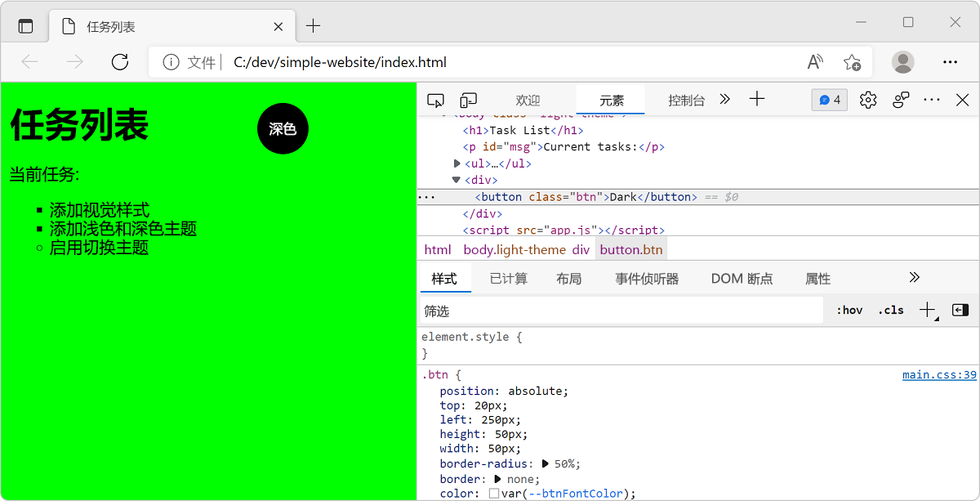This screenshot has width=980, height=501.
Task: Open the read aloud icon
Action: tap(815, 62)
